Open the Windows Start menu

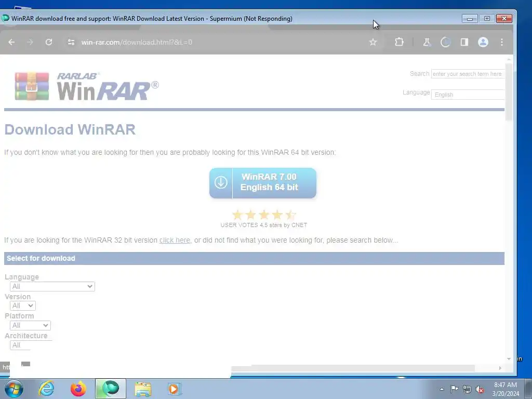pyautogui.click(x=14, y=389)
